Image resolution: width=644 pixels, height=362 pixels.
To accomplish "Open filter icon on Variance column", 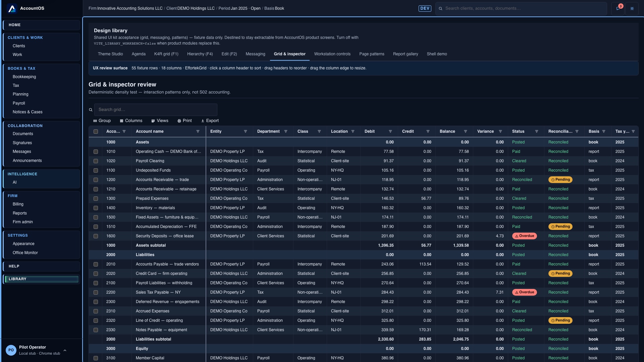I will pyautogui.click(x=500, y=131).
